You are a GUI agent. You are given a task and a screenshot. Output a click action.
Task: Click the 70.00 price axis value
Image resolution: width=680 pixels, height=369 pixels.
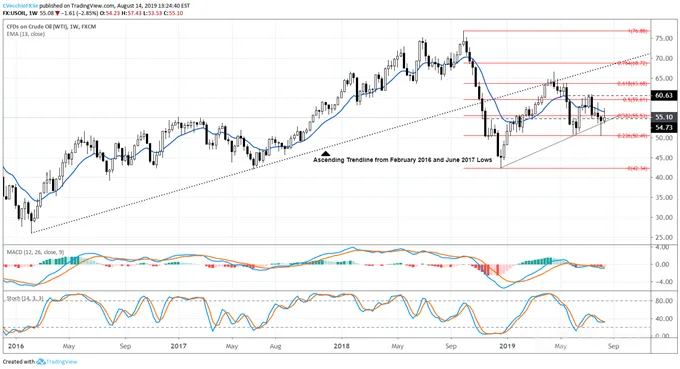click(x=664, y=59)
